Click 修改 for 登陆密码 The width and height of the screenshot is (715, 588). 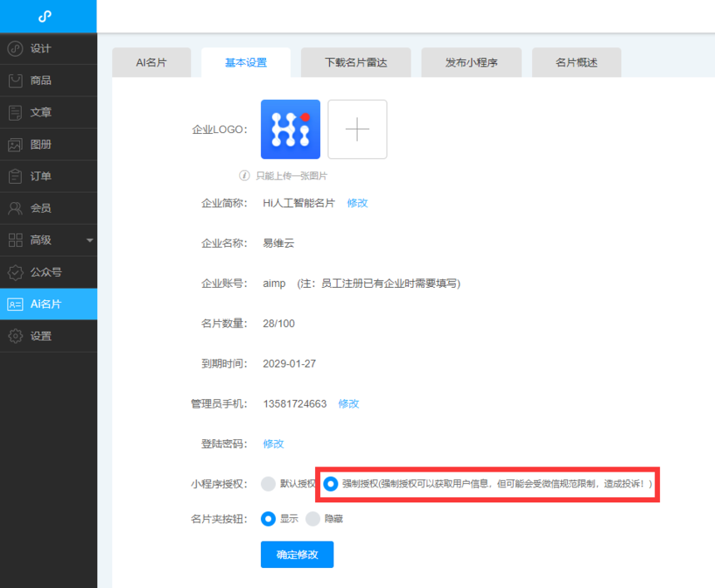tap(274, 444)
